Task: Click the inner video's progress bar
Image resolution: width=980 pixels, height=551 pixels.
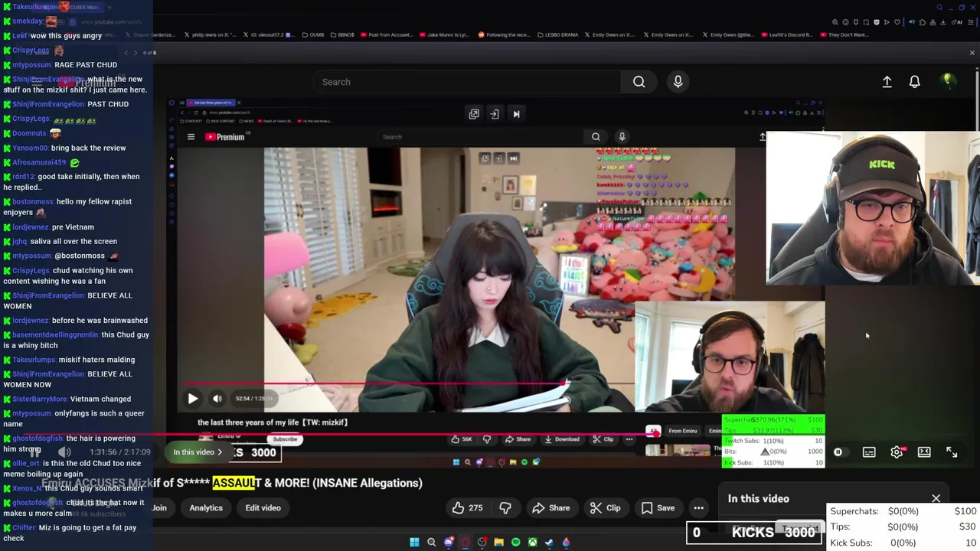Action: tap(410, 385)
